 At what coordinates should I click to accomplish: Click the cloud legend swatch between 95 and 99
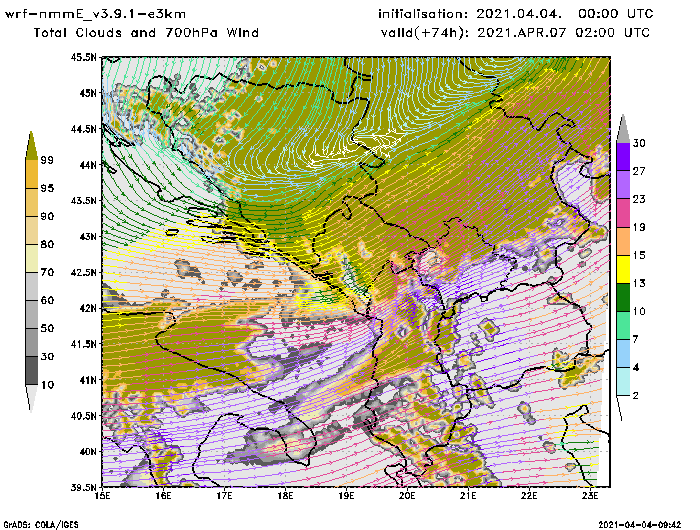[x=32, y=174]
